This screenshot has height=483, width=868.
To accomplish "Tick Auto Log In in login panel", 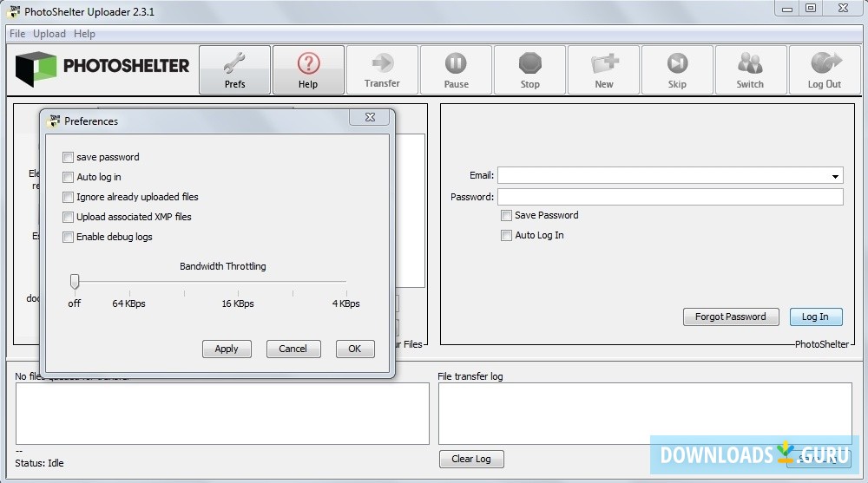I will (506, 235).
